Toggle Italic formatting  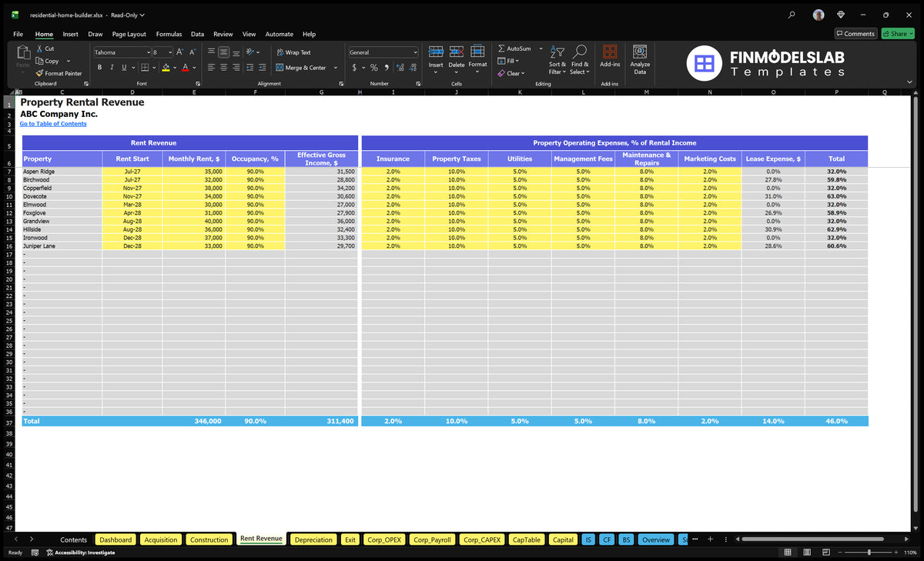pyautogui.click(x=111, y=68)
